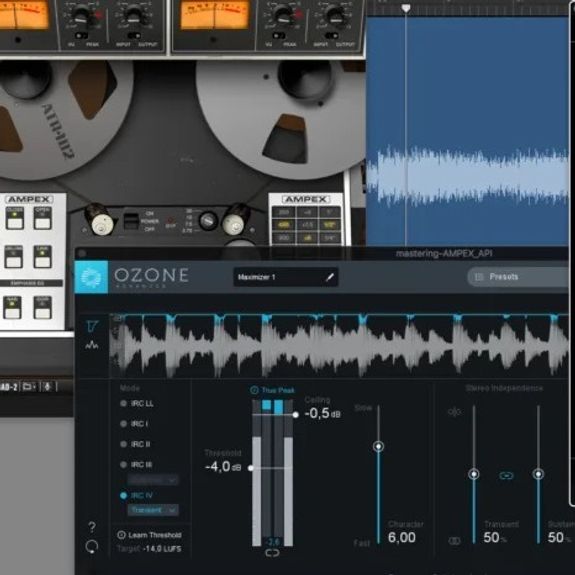Open the Transient style dropdown under IRC IV

click(153, 510)
